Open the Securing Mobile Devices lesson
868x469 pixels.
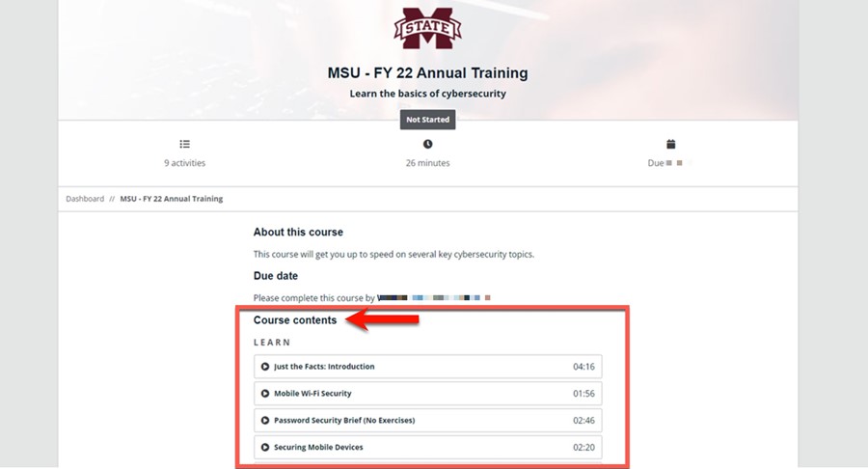[428, 448]
